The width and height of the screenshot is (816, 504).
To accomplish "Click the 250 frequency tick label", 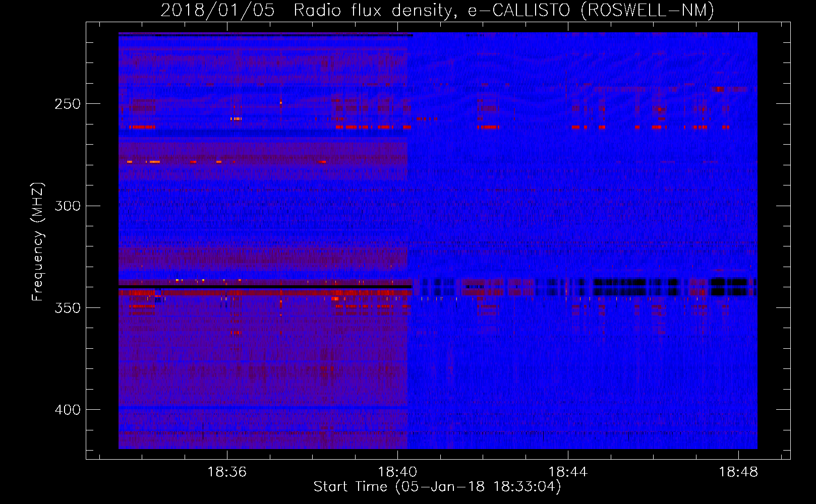I will coord(68,104).
